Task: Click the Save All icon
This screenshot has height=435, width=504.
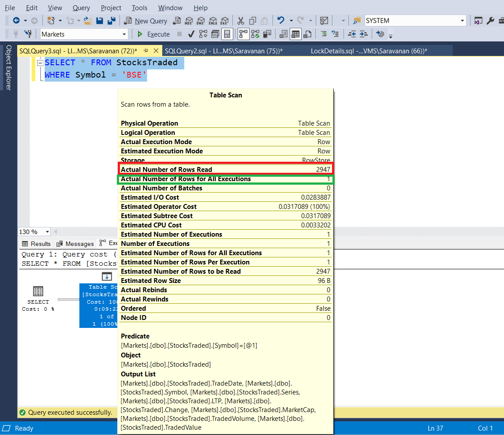Action: tap(111, 21)
